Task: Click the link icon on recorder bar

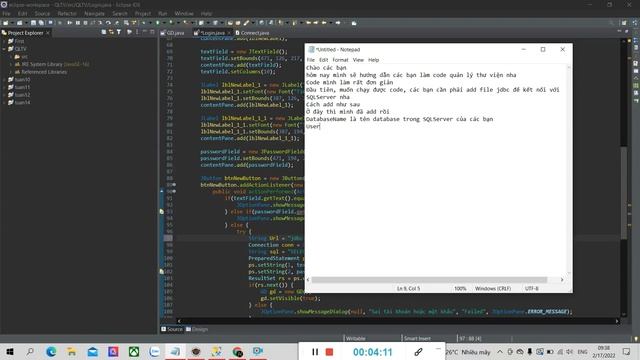Action: pyautogui.click(x=418, y=352)
